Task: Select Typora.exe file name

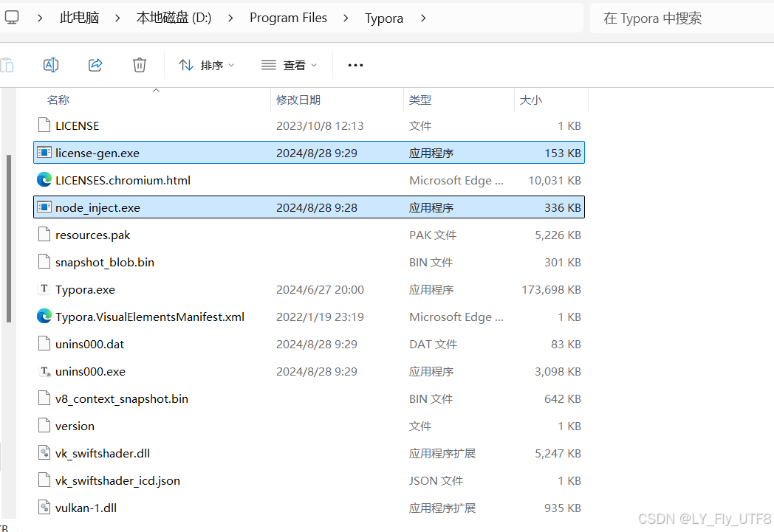Action: pyautogui.click(x=85, y=290)
